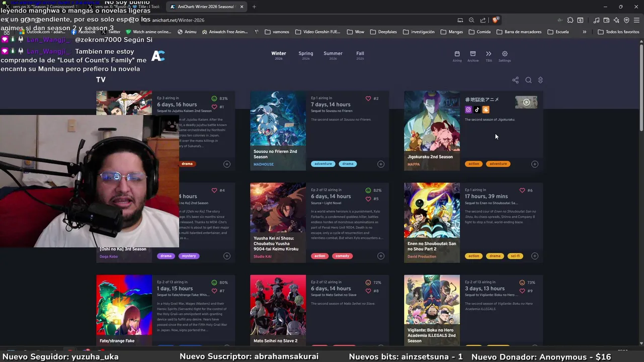Click Brave Shields lion icon
644x362 pixels.
496,20
